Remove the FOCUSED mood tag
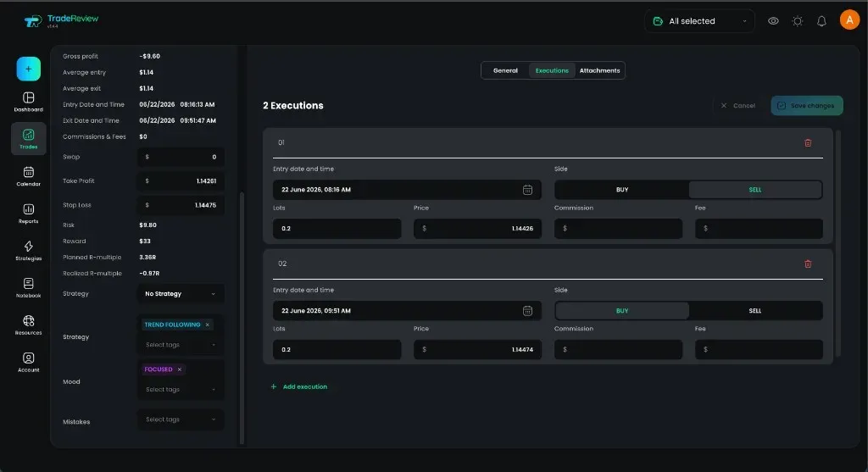This screenshot has height=472, width=868. [180, 369]
